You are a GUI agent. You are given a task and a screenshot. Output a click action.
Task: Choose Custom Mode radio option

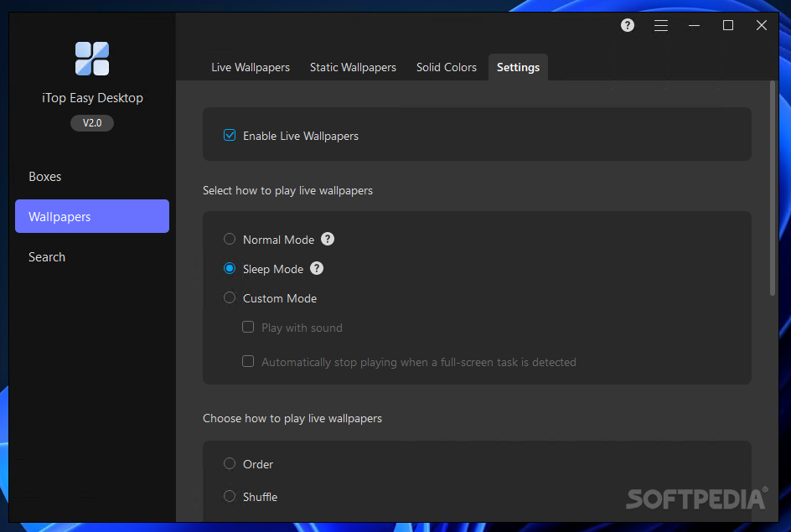coord(230,297)
